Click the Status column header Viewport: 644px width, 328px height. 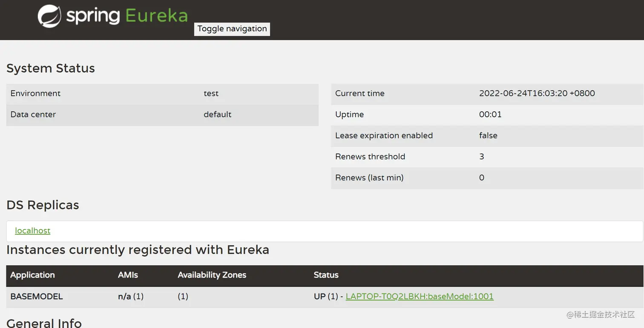(x=326, y=275)
